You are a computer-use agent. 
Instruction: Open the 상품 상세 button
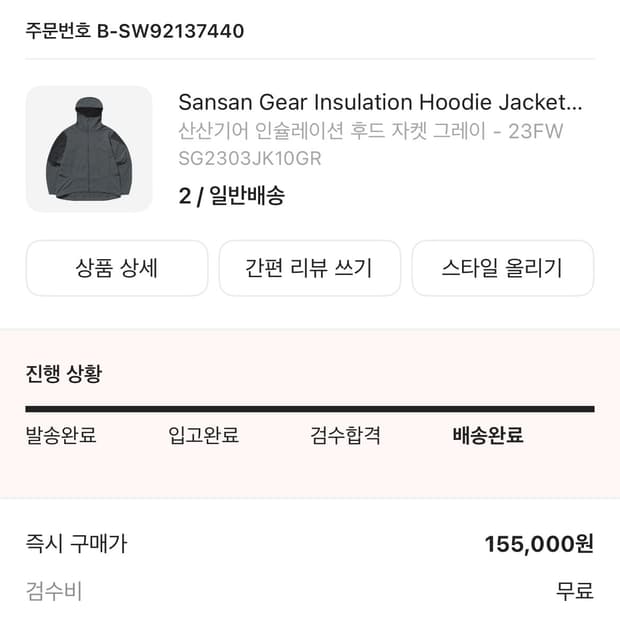(117, 268)
